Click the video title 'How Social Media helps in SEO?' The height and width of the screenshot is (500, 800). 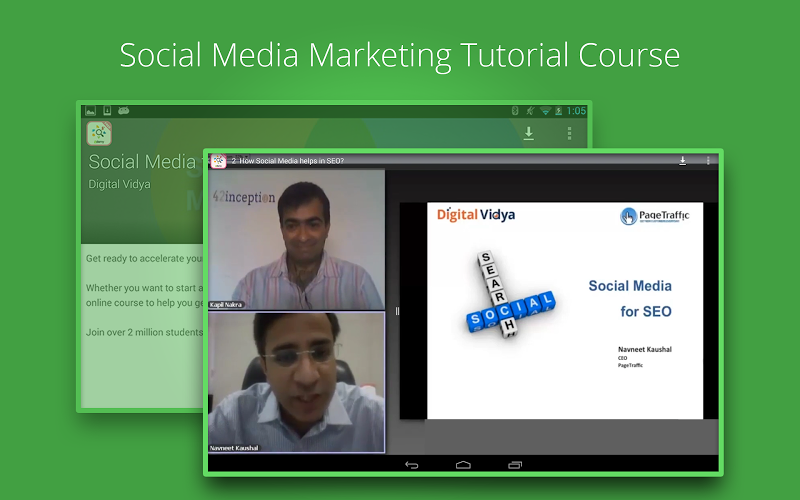point(291,161)
